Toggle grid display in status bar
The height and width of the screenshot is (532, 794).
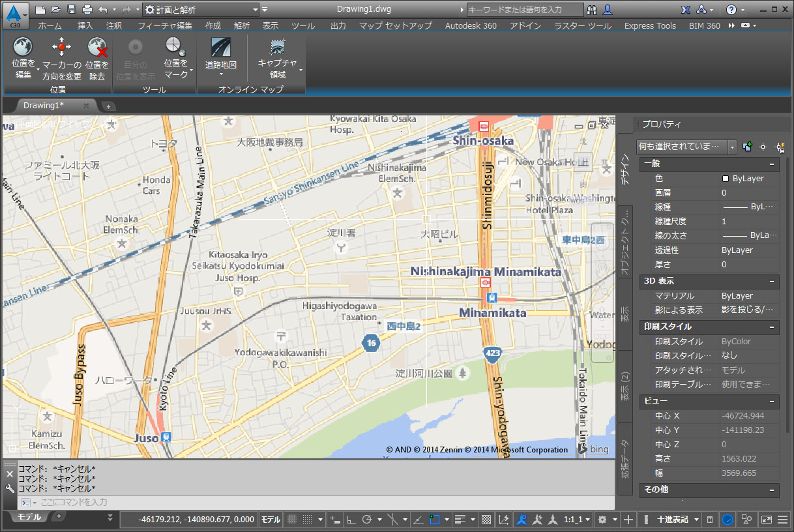pyautogui.click(x=293, y=520)
